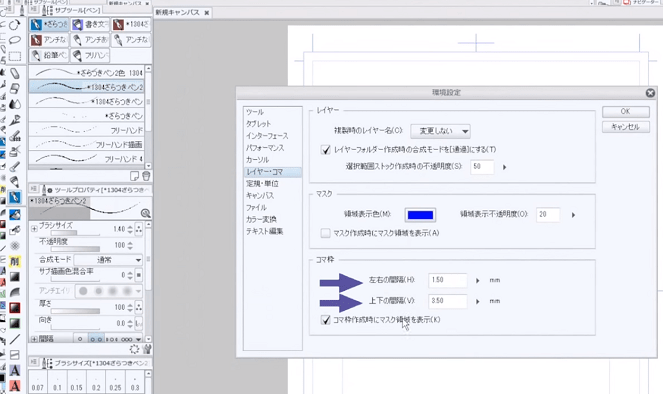Adjust the 不透明度 opacity slider
Viewport: 663px width, 394px height.
pos(75,249)
